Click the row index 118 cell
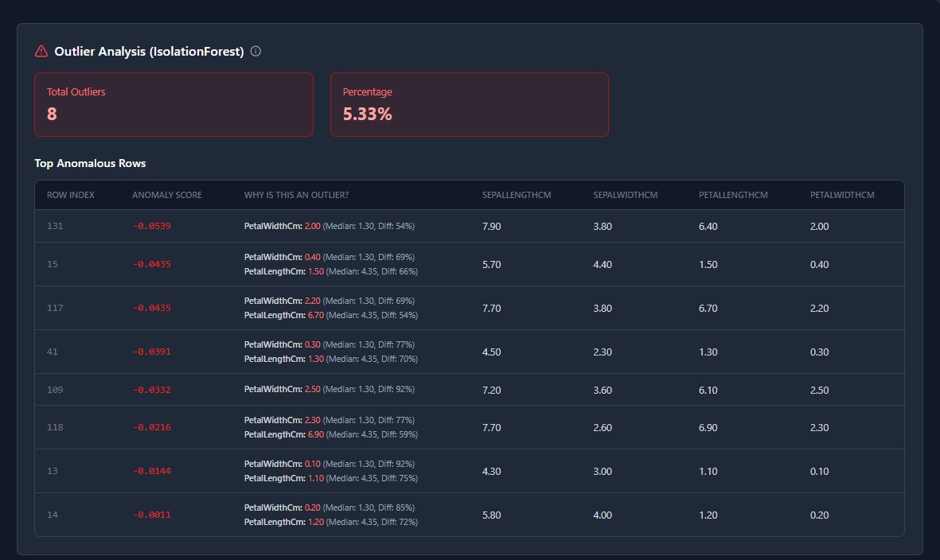The width and height of the screenshot is (940, 560). click(x=55, y=427)
